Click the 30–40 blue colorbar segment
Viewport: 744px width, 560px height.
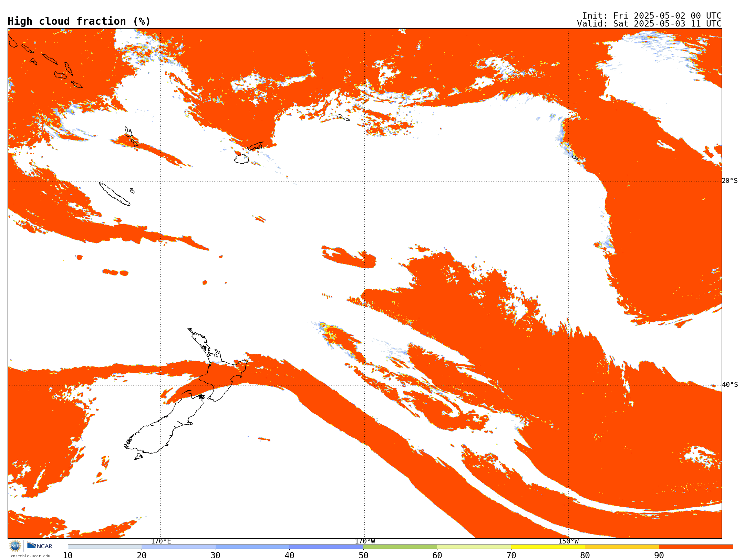pyautogui.click(x=252, y=547)
